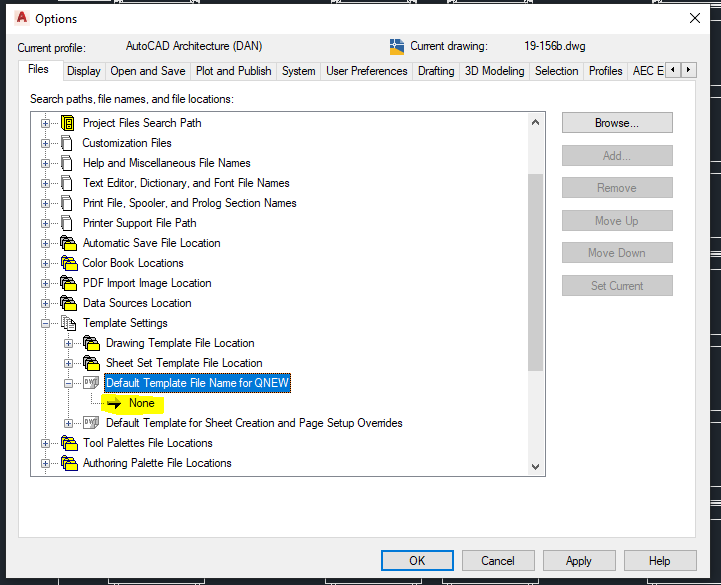Expand Data Sources Location node
721x585 pixels.
tap(45, 304)
